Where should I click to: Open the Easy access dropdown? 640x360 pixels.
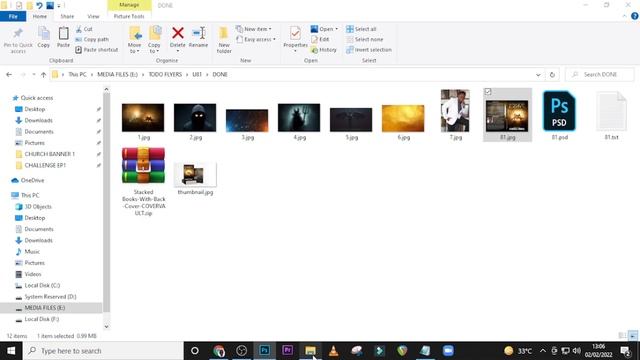(256, 40)
